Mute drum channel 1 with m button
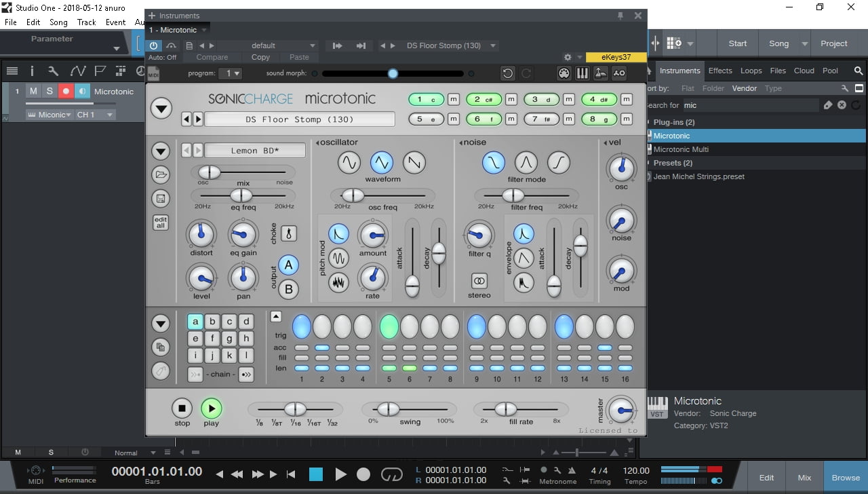 pos(454,100)
